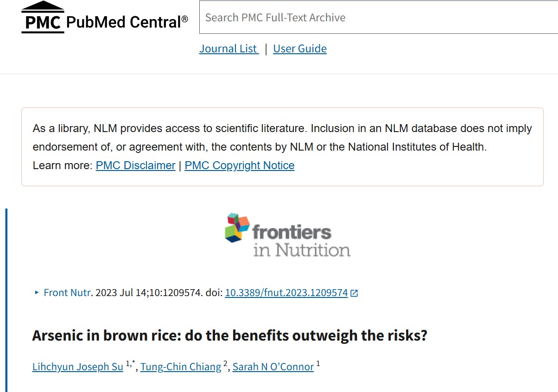Click affiliation superscript 2 after Tung-Chin Chiang
The image size is (558, 392).
pyautogui.click(x=226, y=364)
